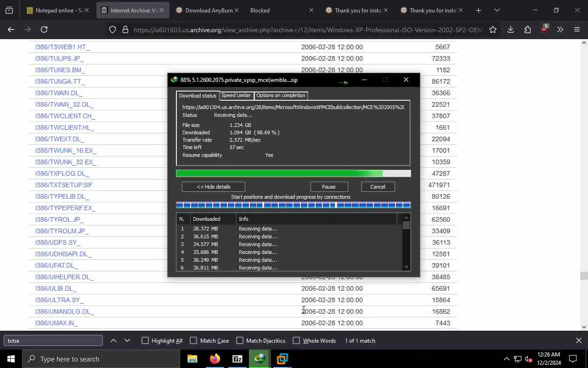The height and width of the screenshot is (368, 588).
Task: Open the extensions puzzle icon
Action: (x=527, y=29)
